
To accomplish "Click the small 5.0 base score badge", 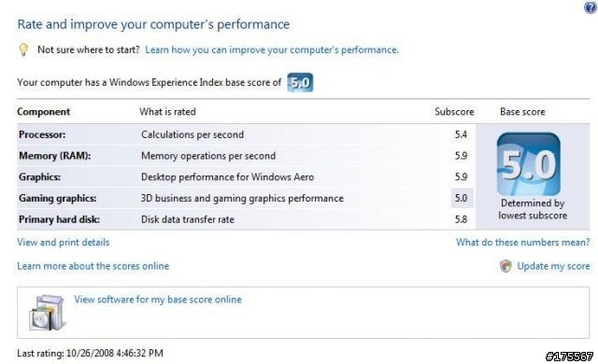I will click(300, 82).
